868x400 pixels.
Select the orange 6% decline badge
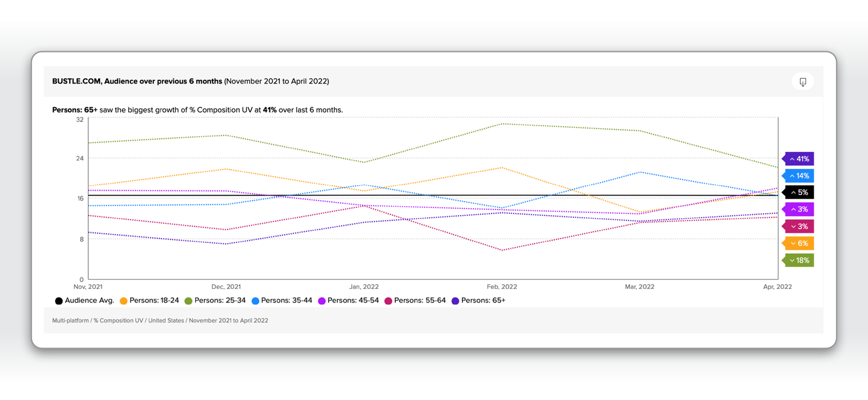click(x=798, y=243)
